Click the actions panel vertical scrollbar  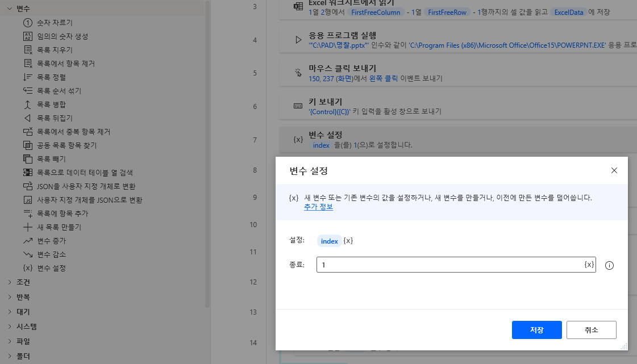tap(207, 154)
